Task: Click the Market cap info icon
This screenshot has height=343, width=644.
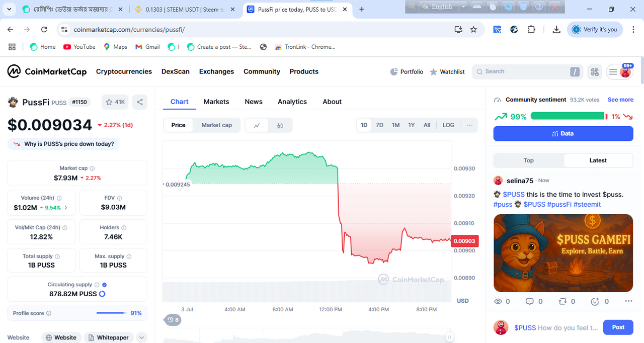Action: [92, 168]
